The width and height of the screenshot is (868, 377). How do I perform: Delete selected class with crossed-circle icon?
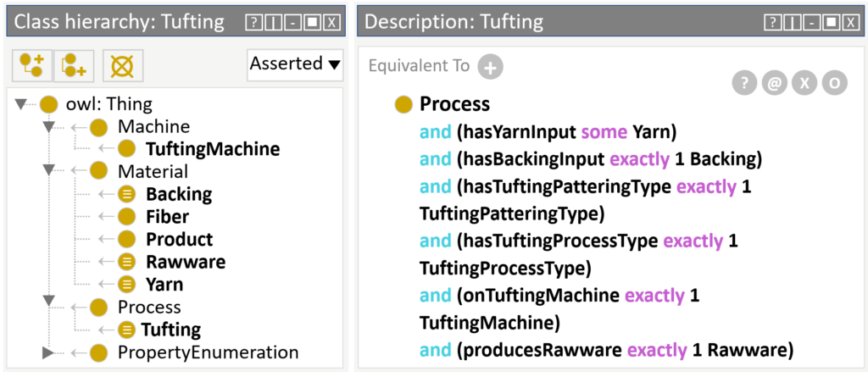[123, 66]
